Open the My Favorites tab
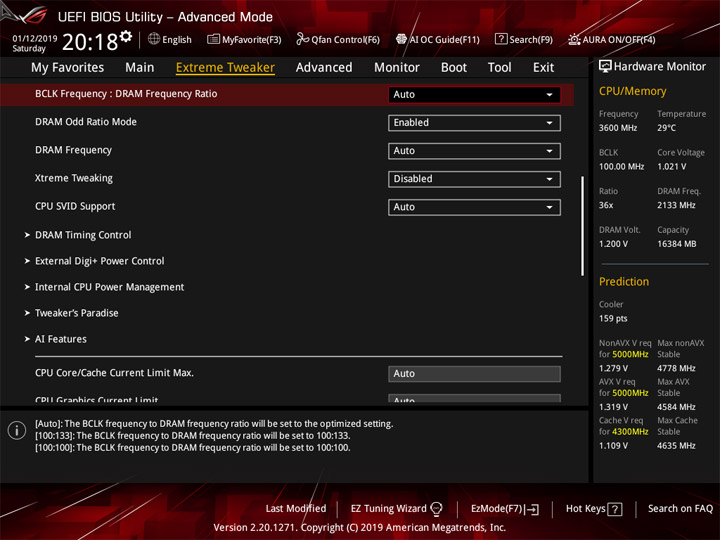Viewport: 720px width, 540px height. tap(68, 68)
